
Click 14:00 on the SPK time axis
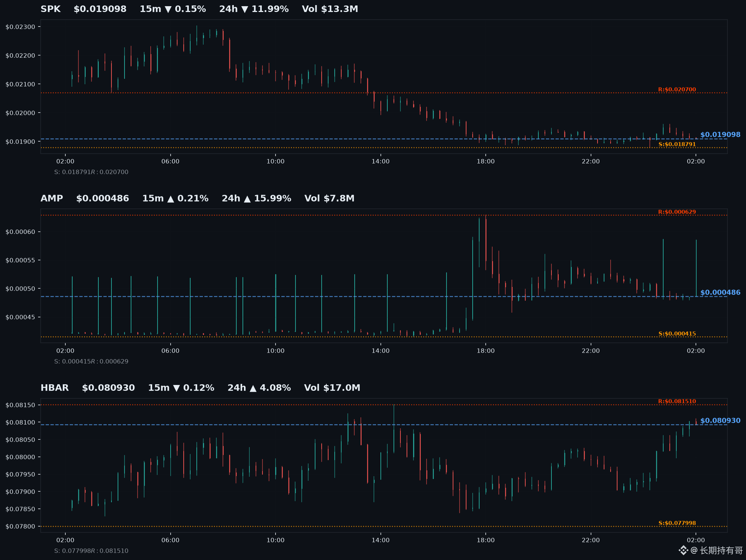pos(380,161)
